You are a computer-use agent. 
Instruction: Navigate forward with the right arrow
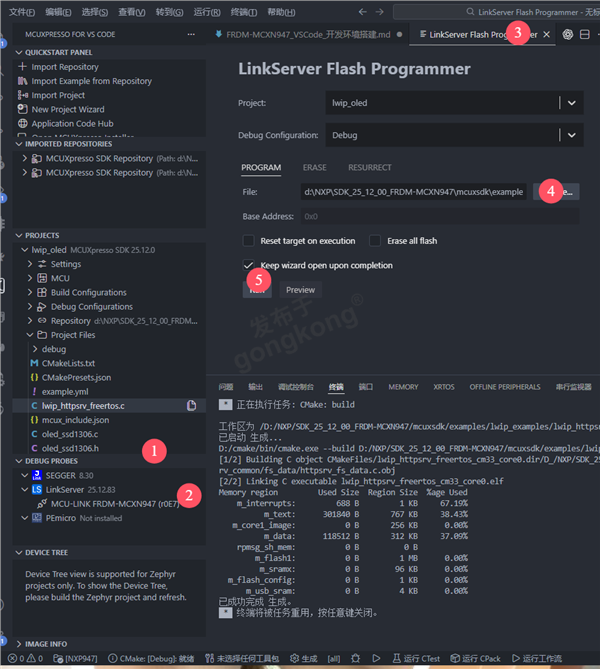pos(379,12)
